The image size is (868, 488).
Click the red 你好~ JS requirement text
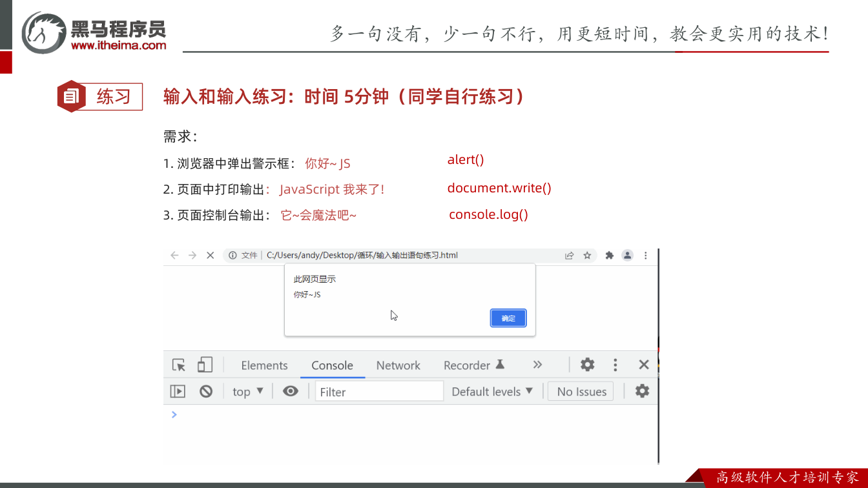click(x=327, y=163)
